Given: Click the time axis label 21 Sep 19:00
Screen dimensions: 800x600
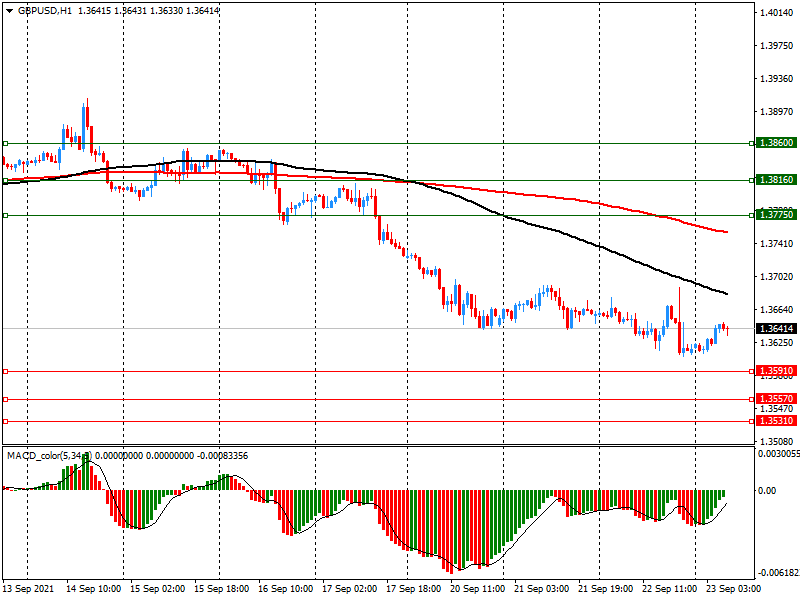Looking at the screenshot, I should pos(606,589).
